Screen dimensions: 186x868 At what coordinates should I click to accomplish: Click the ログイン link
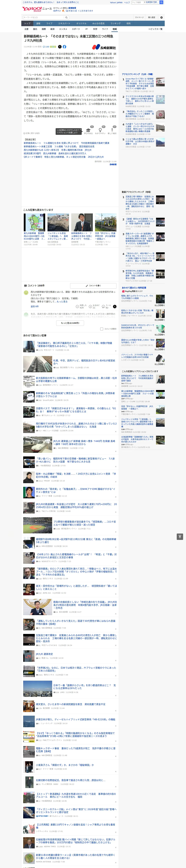pyautogui.click(x=57, y=11)
